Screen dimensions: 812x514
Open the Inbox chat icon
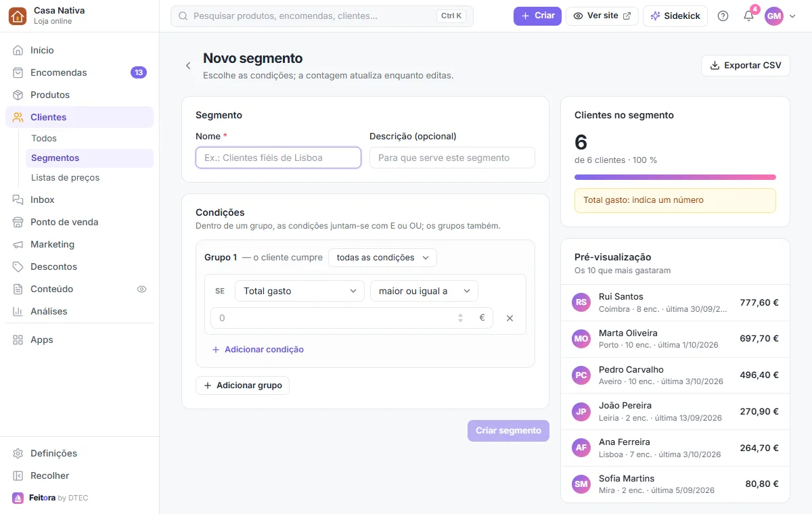point(18,200)
